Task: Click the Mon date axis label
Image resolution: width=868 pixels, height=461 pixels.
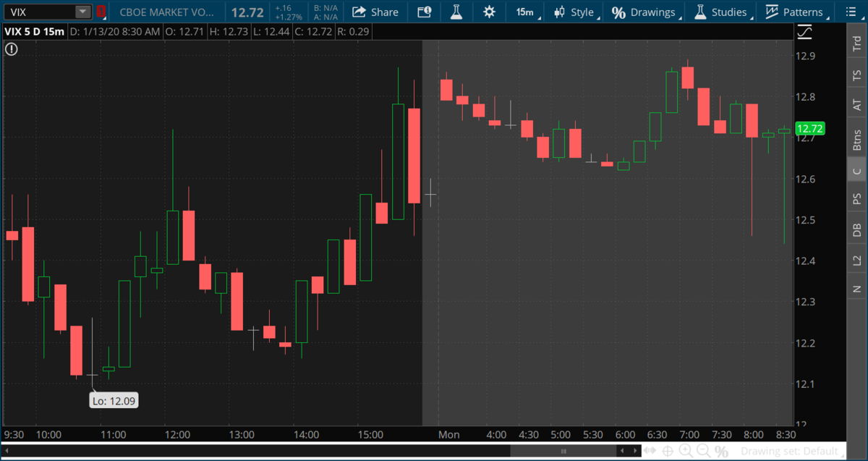Action: tap(449, 435)
